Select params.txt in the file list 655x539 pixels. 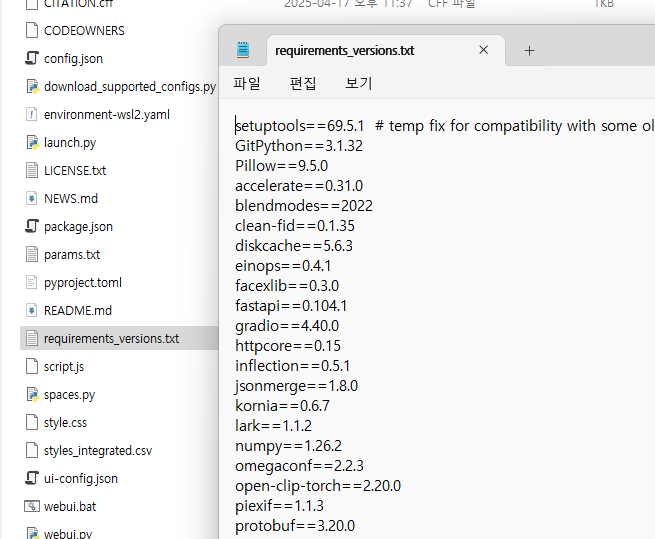click(72, 255)
